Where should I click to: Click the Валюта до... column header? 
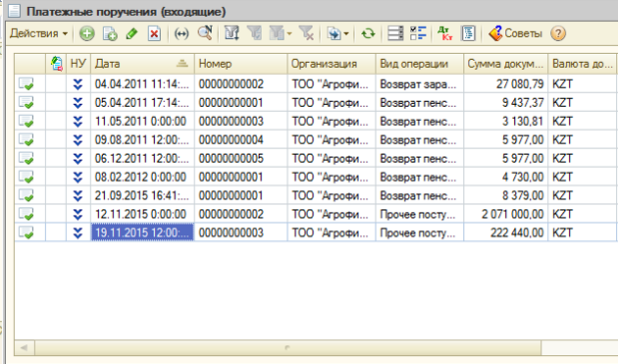point(582,64)
